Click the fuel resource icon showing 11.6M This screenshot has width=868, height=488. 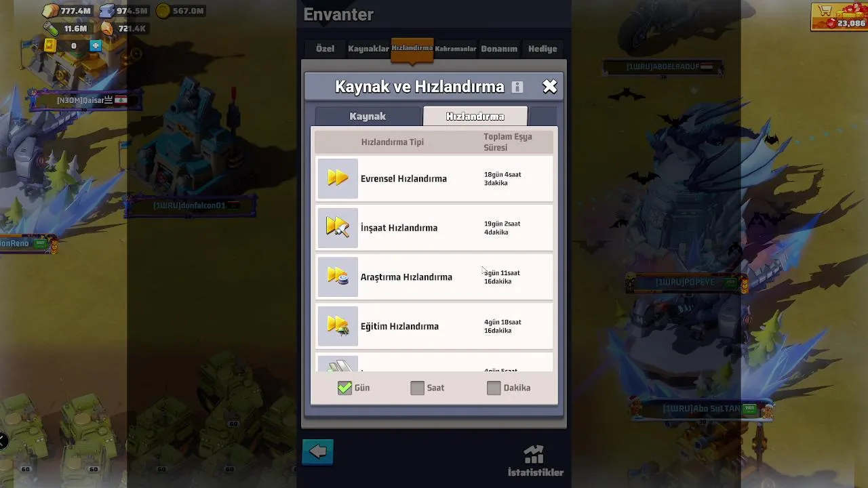coord(51,28)
